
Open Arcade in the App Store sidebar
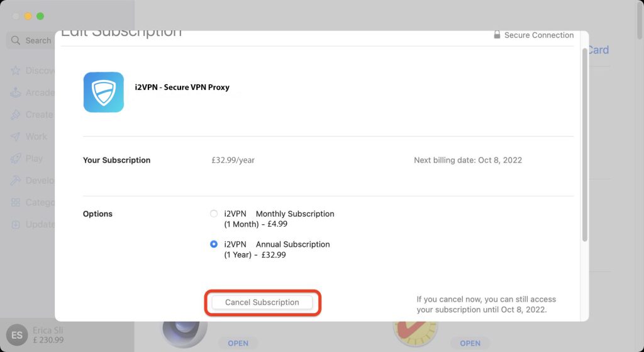(x=33, y=93)
